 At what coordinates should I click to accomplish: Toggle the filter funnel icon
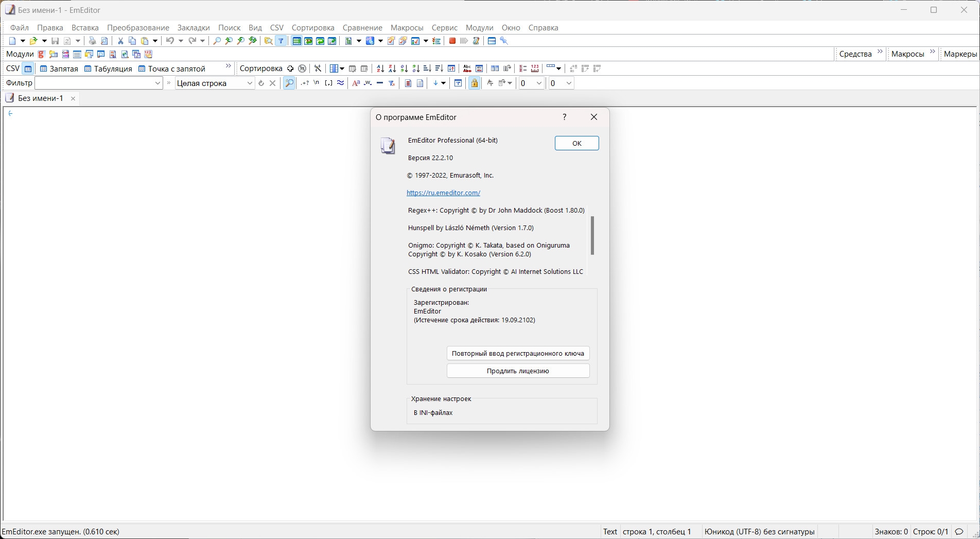tap(281, 41)
